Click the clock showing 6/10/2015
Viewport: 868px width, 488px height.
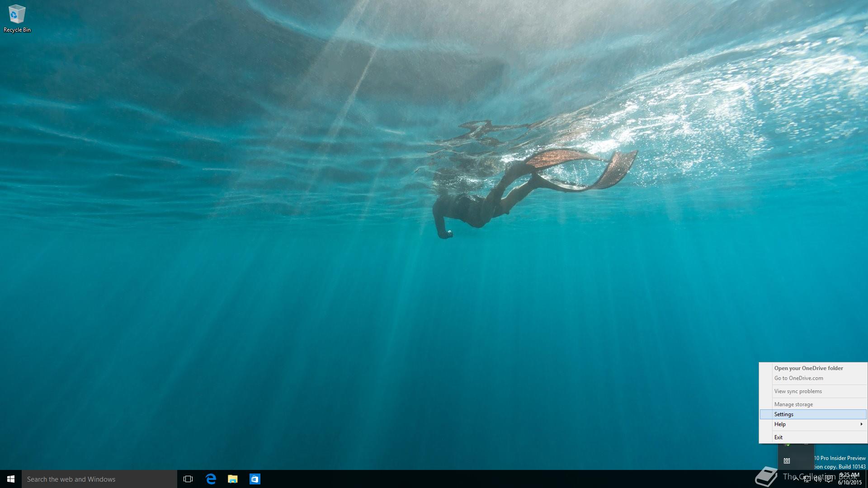[849, 479]
